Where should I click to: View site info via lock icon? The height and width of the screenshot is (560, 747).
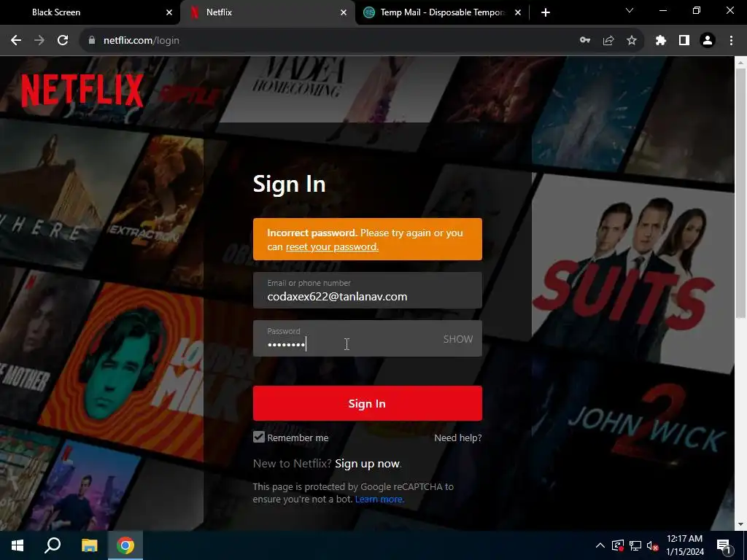[x=92, y=41]
